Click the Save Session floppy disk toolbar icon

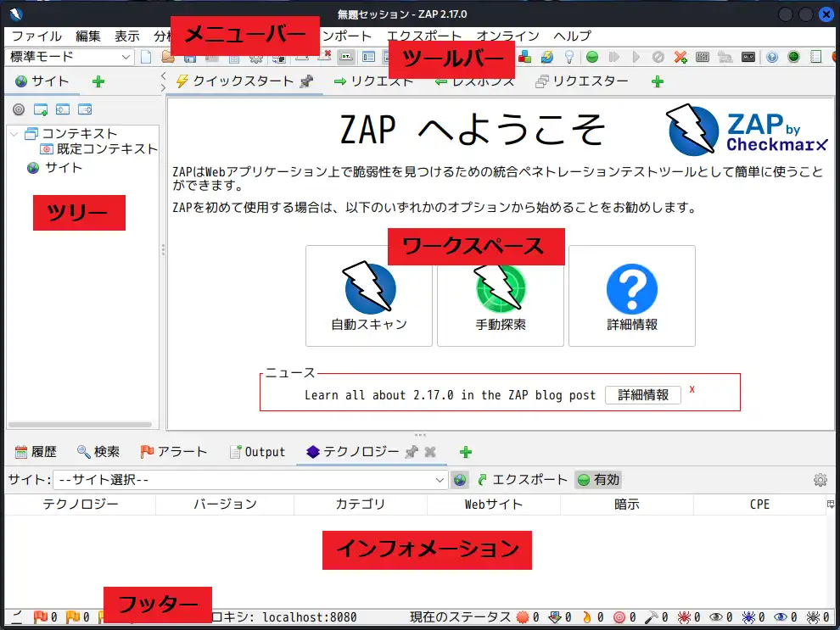(x=188, y=59)
